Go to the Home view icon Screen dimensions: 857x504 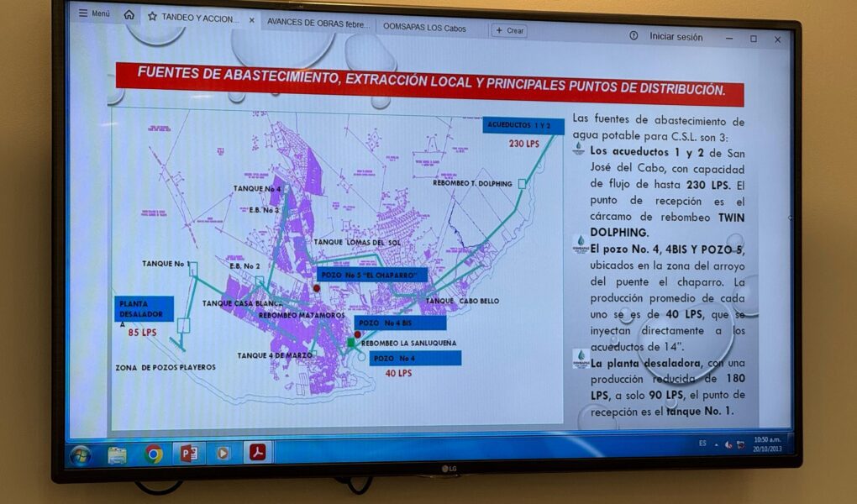[129, 15]
